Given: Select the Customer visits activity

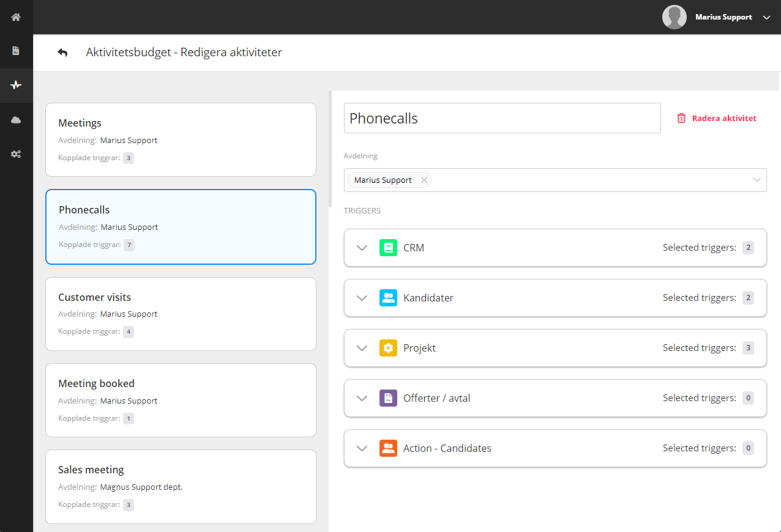Looking at the screenshot, I should click(x=181, y=314).
